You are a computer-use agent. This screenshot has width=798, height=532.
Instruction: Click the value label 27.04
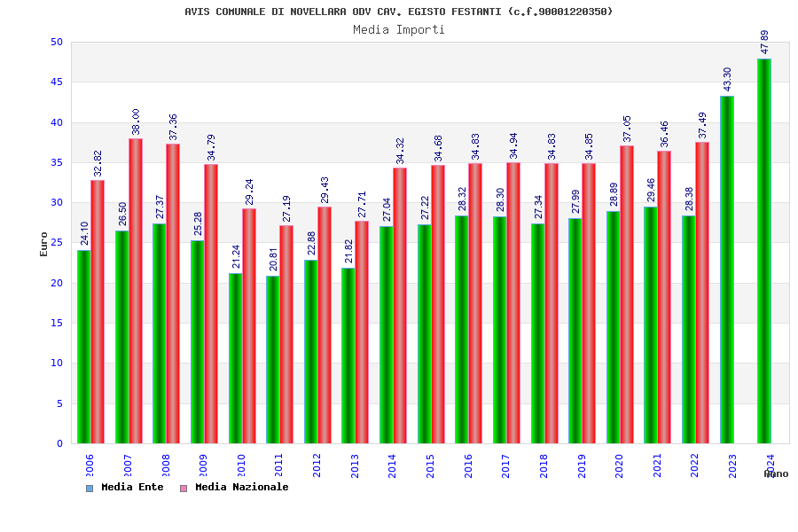387,210
